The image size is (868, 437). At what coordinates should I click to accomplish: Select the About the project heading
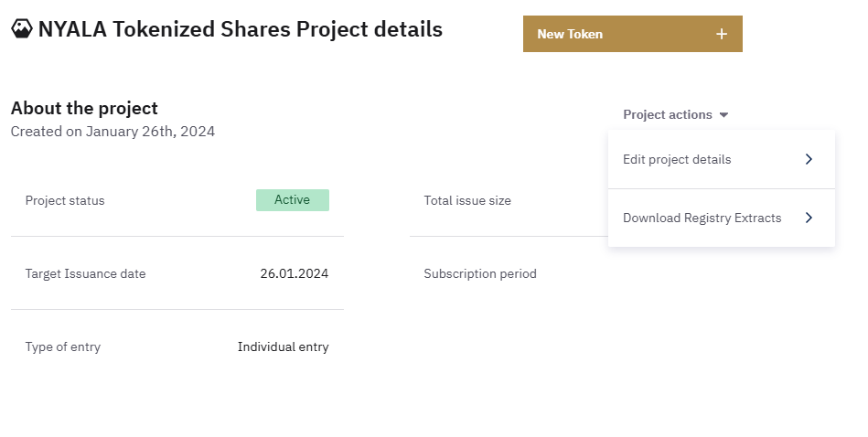coord(84,108)
